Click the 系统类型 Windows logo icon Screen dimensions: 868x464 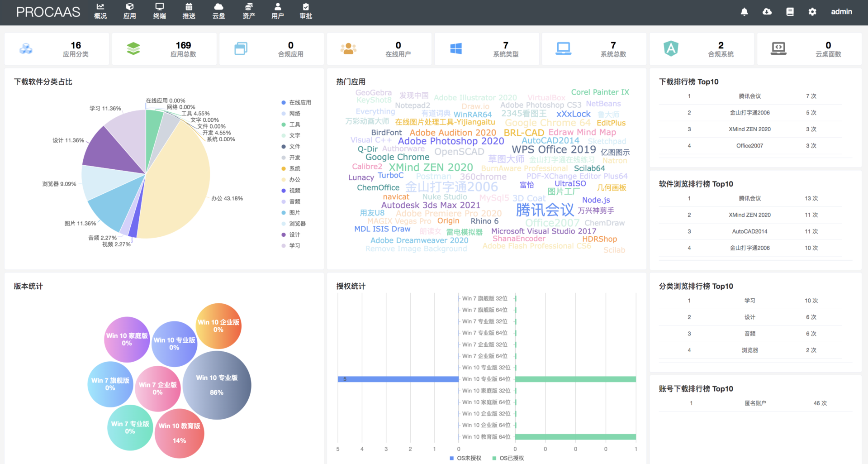tap(456, 48)
